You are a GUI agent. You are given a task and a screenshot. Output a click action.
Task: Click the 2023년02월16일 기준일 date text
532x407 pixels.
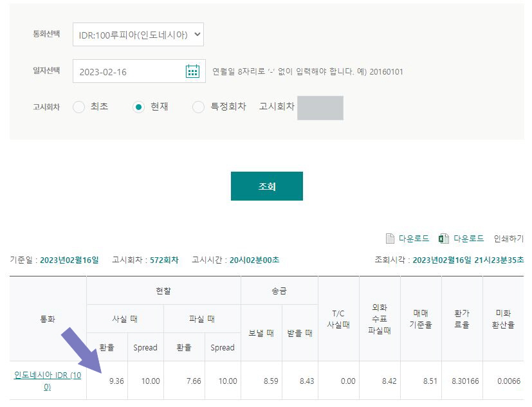click(69, 260)
